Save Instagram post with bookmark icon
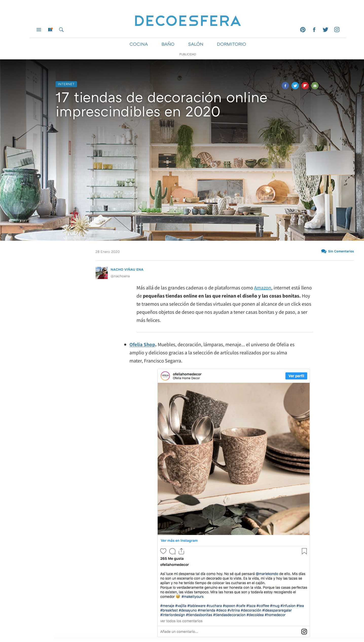This screenshot has width=364, height=642. (x=304, y=551)
